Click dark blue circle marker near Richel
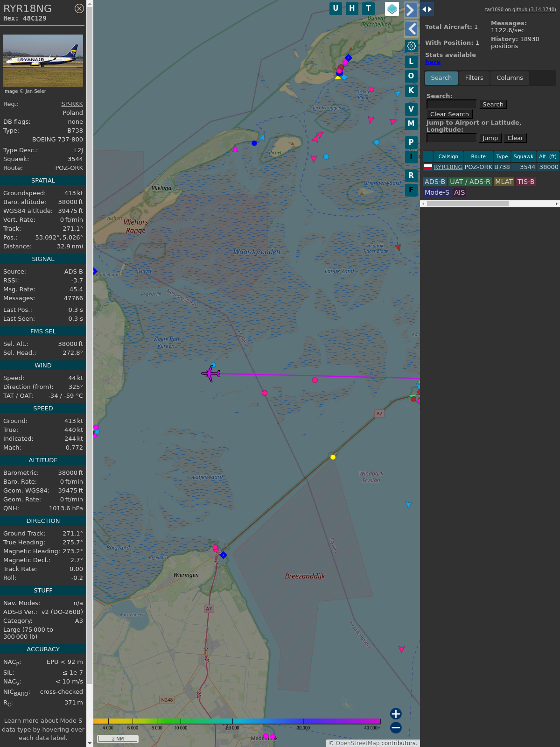Screen dimensions: 560x747 tap(254, 143)
